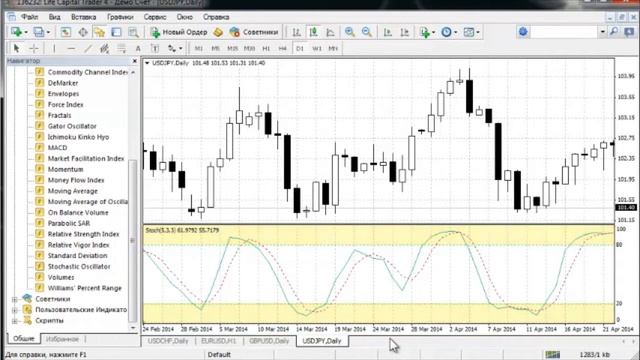Toggle the Navigator panel star-folder icon
The width and height of the screenshot is (640, 360).
100,32
